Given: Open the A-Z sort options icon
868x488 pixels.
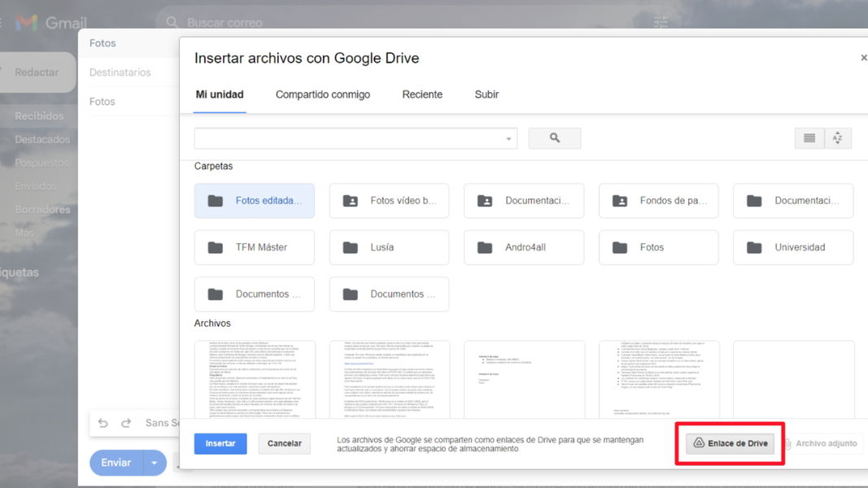Looking at the screenshot, I should [838, 138].
